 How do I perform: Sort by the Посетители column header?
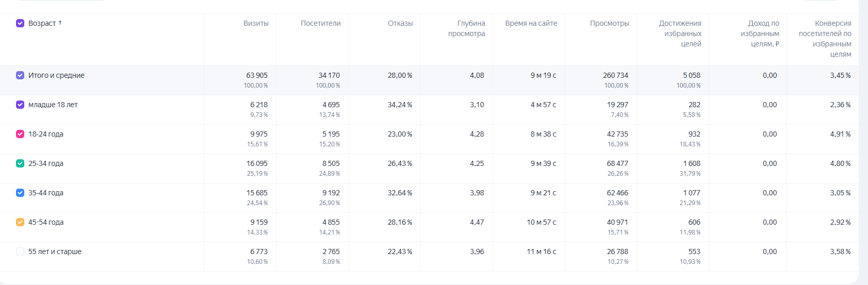[320, 23]
